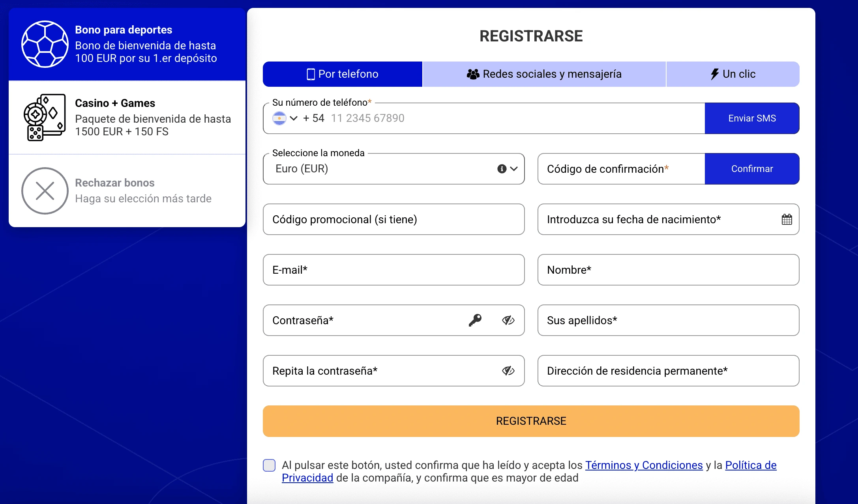The width and height of the screenshot is (858, 504).
Task: Open the Términos y Condiciones link
Action: (644, 465)
